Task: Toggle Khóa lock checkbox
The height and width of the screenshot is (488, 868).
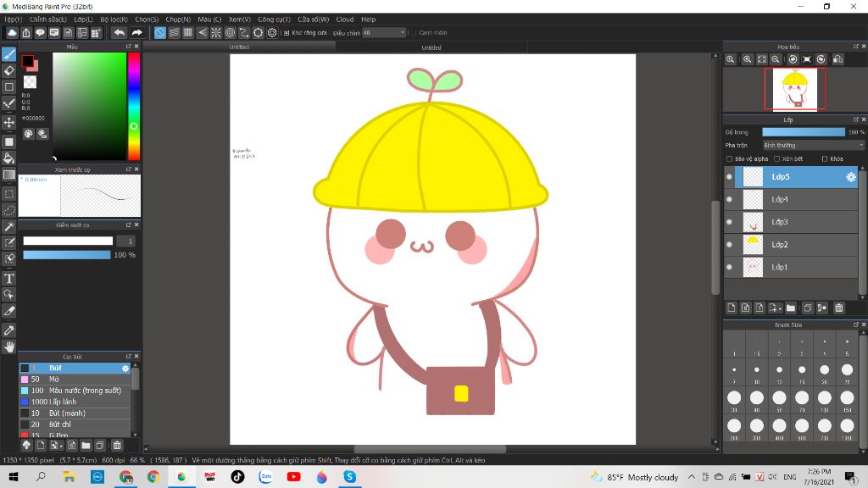Action: click(825, 158)
